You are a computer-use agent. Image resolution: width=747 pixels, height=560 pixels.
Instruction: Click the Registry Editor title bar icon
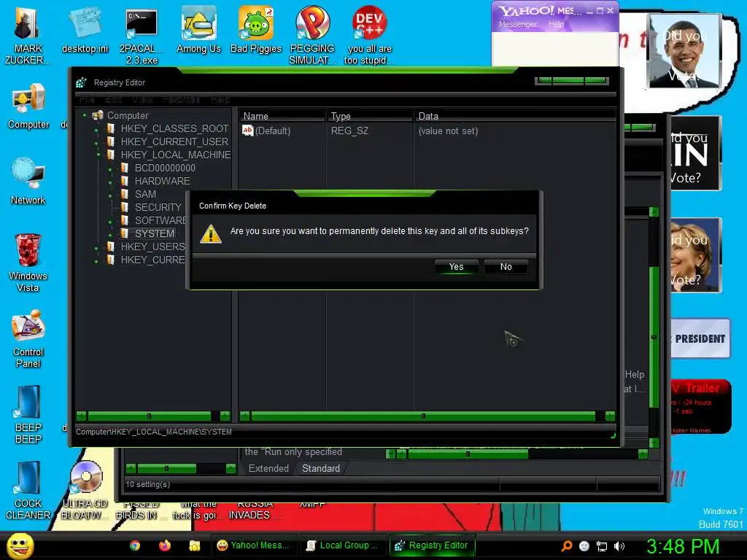[81, 82]
